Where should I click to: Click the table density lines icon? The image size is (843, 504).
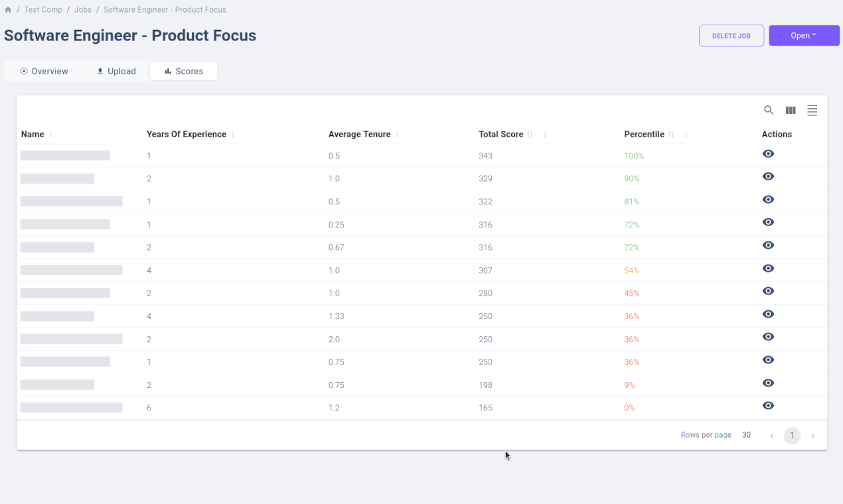812,111
